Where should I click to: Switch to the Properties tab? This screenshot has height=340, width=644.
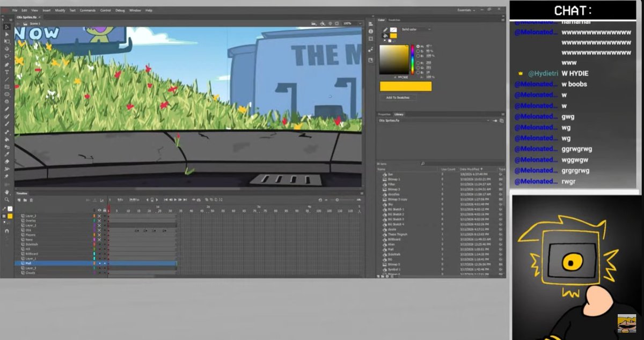384,114
